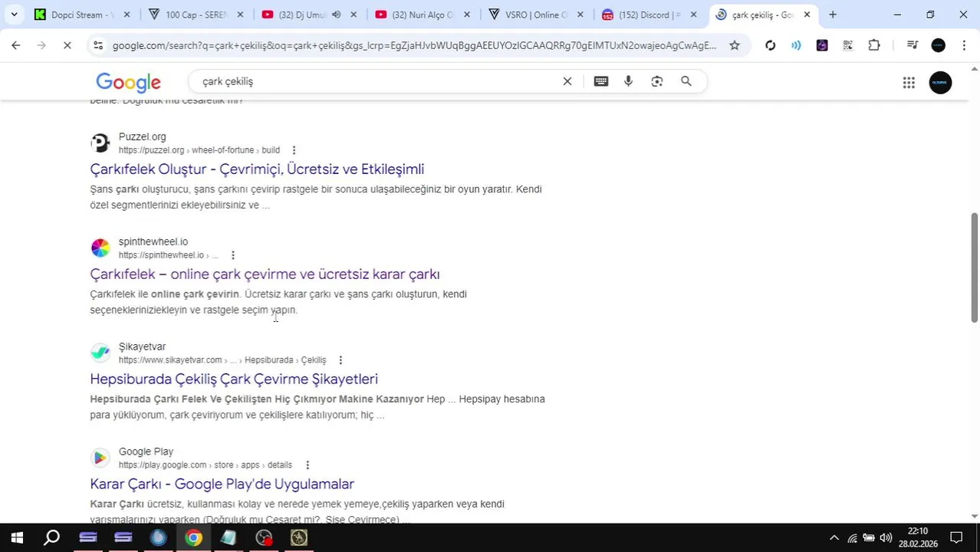
Task: Open more options for Google Play result
Action: pyautogui.click(x=307, y=465)
